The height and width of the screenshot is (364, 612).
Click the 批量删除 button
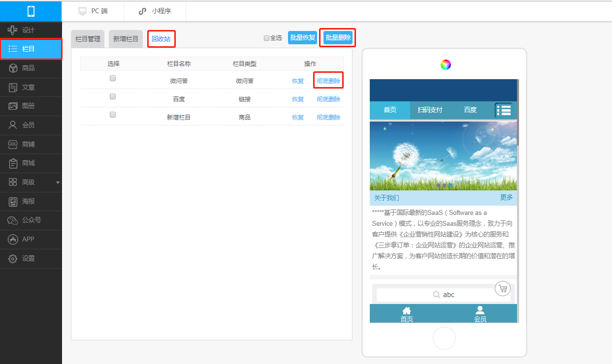pyautogui.click(x=338, y=37)
